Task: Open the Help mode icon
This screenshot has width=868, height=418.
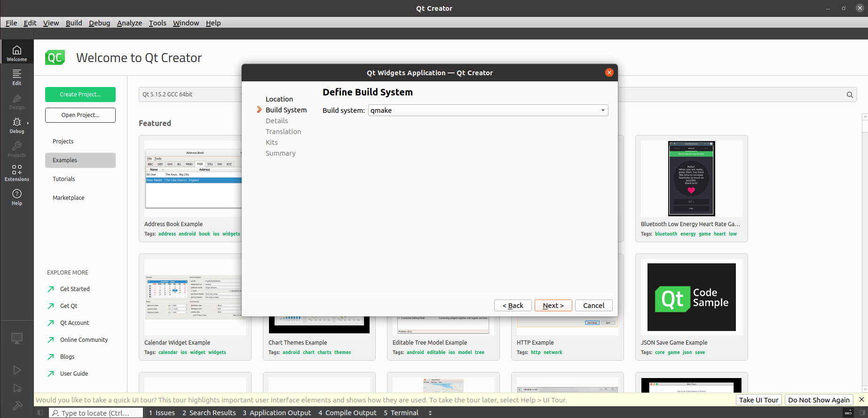Action: (x=17, y=197)
